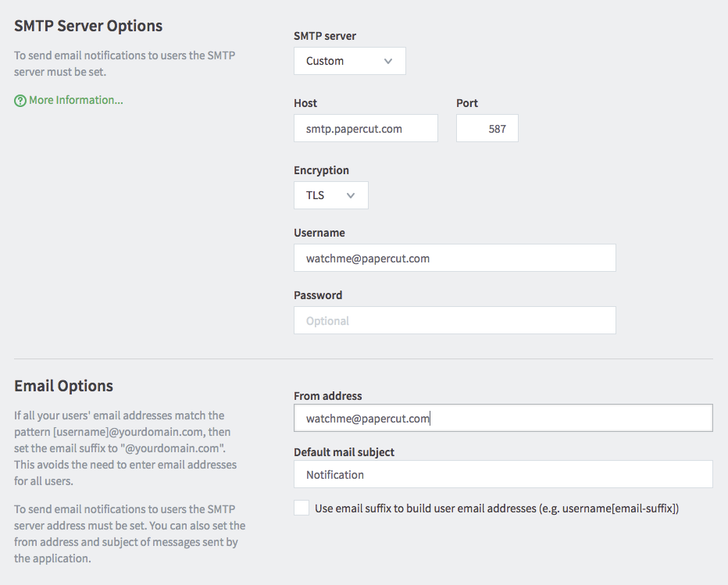Click the chevron arrow beside Custom
728x585 pixels.
(x=388, y=61)
